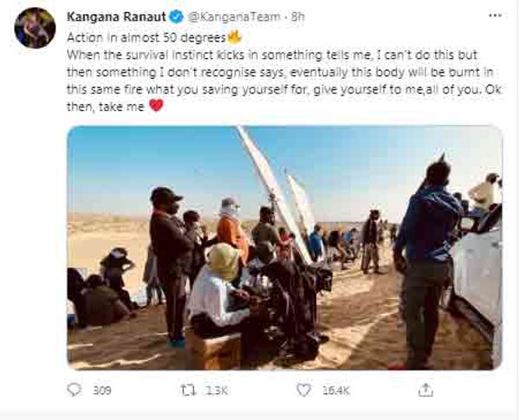
Task: Click the 309 replies count
Action: [x=102, y=391]
